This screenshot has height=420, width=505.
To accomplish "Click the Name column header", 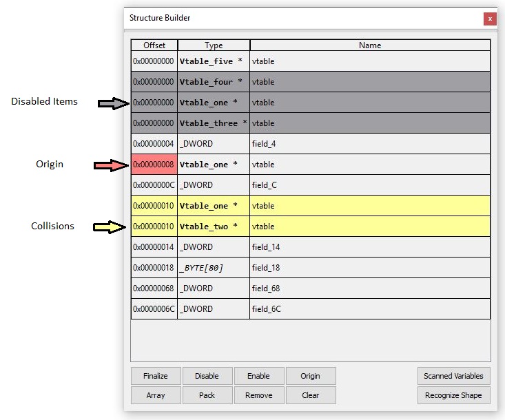I will 370,45.
